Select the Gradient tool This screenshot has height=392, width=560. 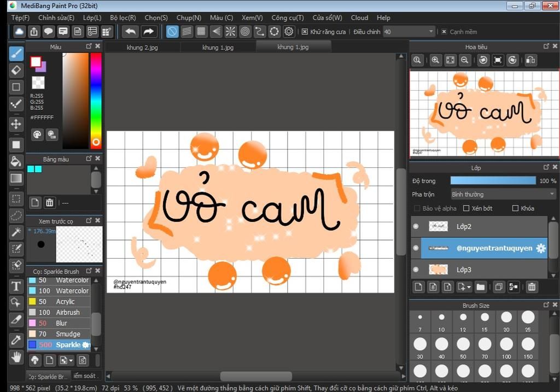click(16, 178)
